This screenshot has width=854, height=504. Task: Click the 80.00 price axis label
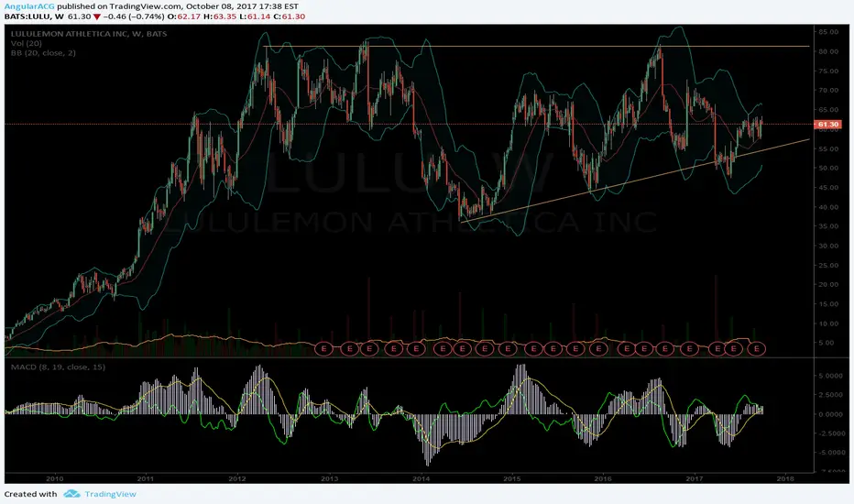[827, 51]
